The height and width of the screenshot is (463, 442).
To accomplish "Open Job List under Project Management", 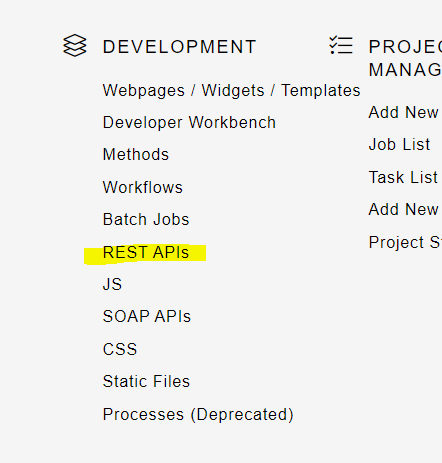I will tap(399, 145).
